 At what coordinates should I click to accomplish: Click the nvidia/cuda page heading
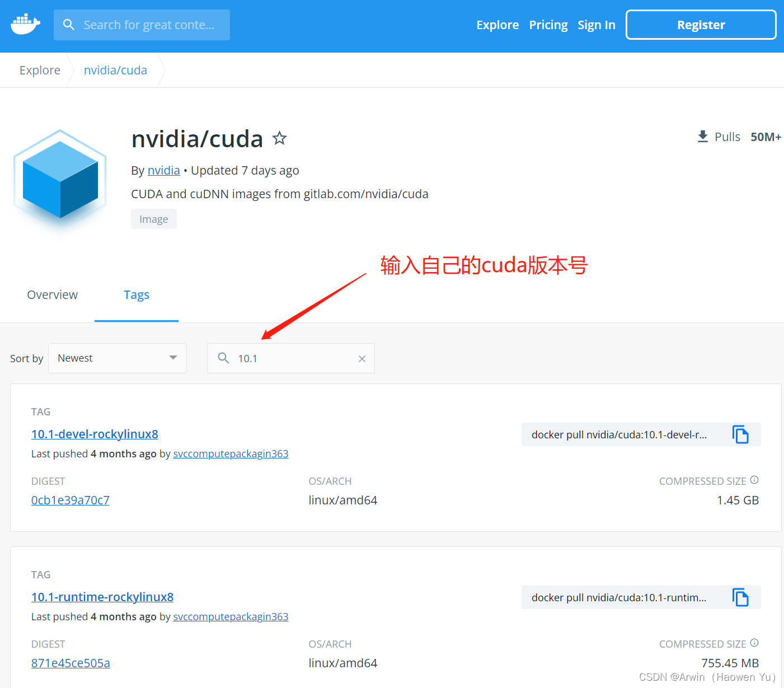pyautogui.click(x=197, y=139)
